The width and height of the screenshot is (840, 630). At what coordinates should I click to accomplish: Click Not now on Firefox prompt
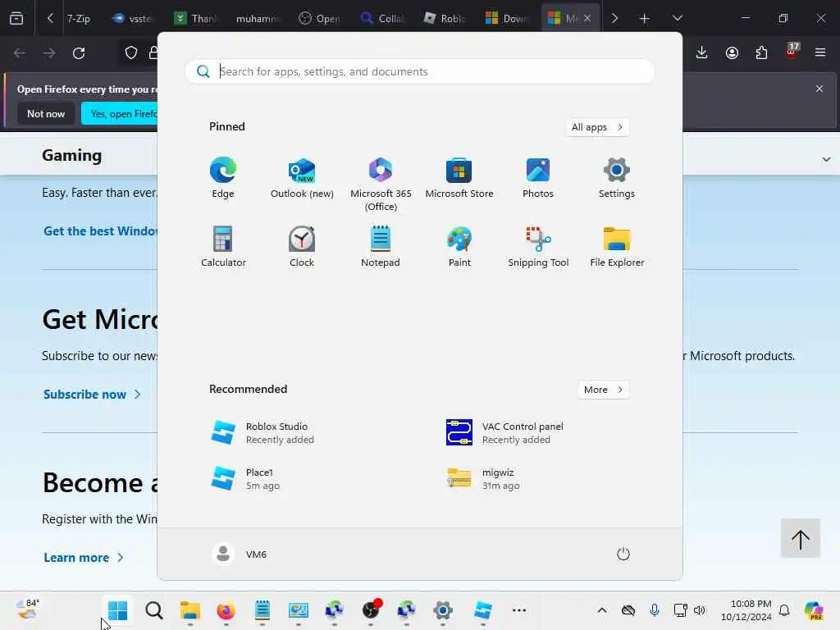(46, 113)
